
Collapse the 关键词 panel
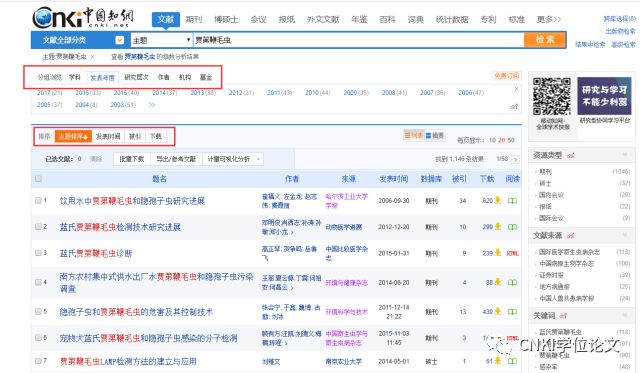tap(624, 315)
